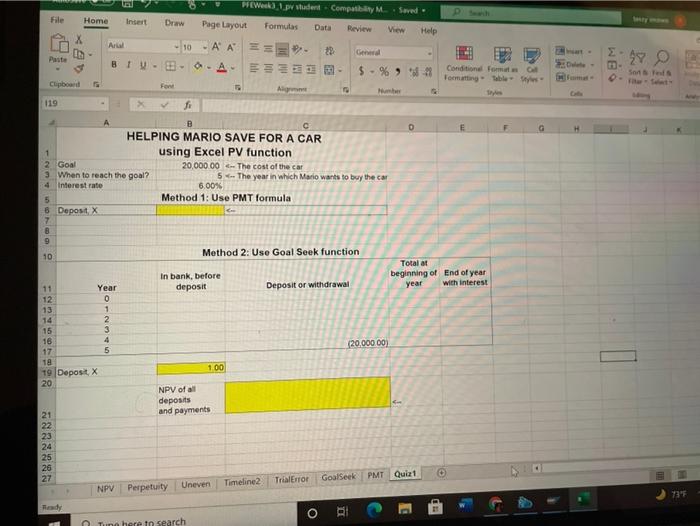Expand the Format cells dropdown
The image size is (700, 526).
click(592, 78)
